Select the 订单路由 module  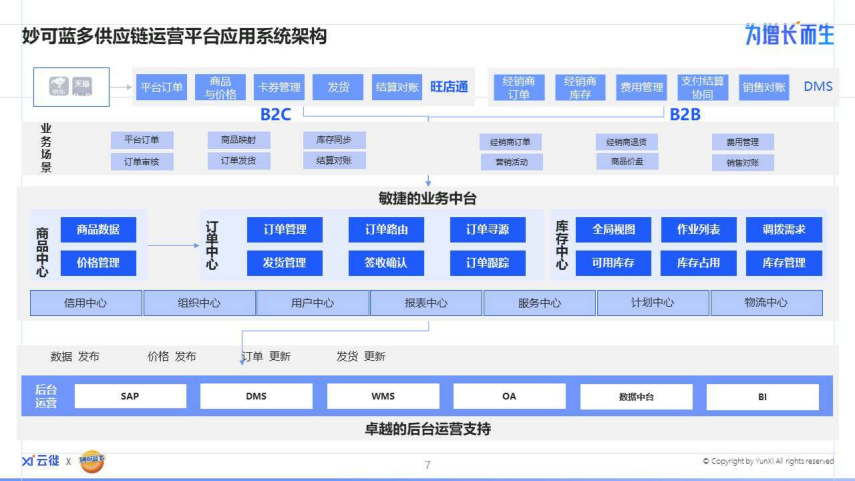386,230
